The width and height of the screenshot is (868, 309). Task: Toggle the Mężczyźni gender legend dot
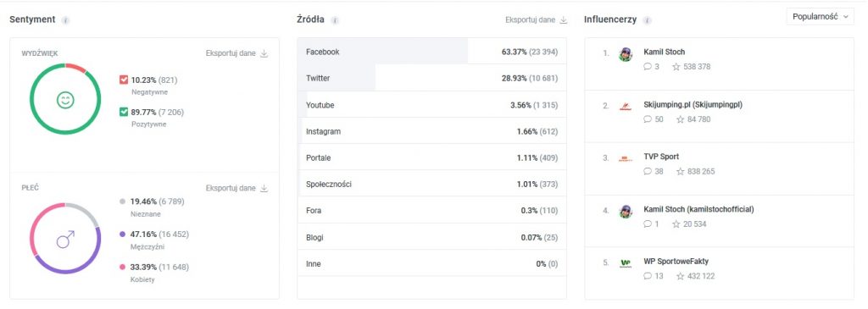[x=122, y=235]
